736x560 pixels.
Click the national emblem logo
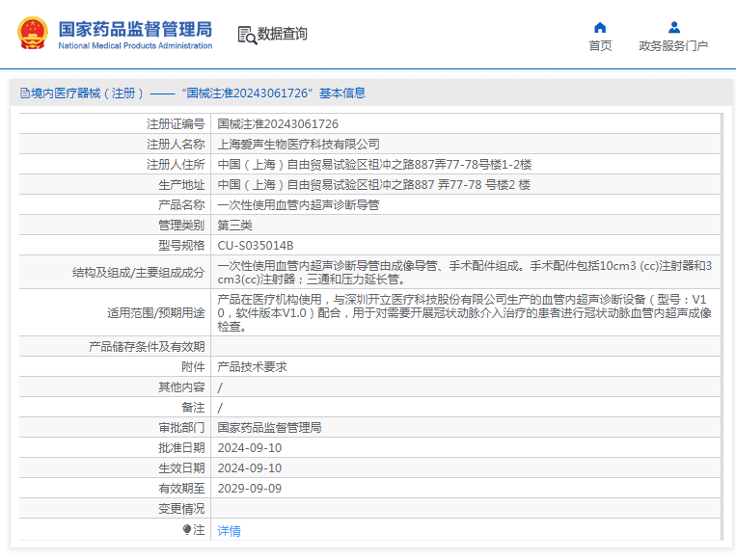pos(33,33)
